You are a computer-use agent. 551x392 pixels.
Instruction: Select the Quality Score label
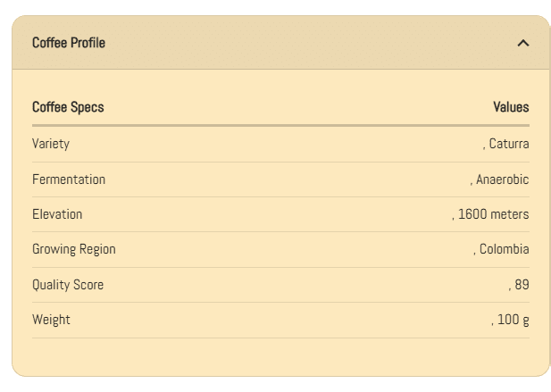point(68,285)
